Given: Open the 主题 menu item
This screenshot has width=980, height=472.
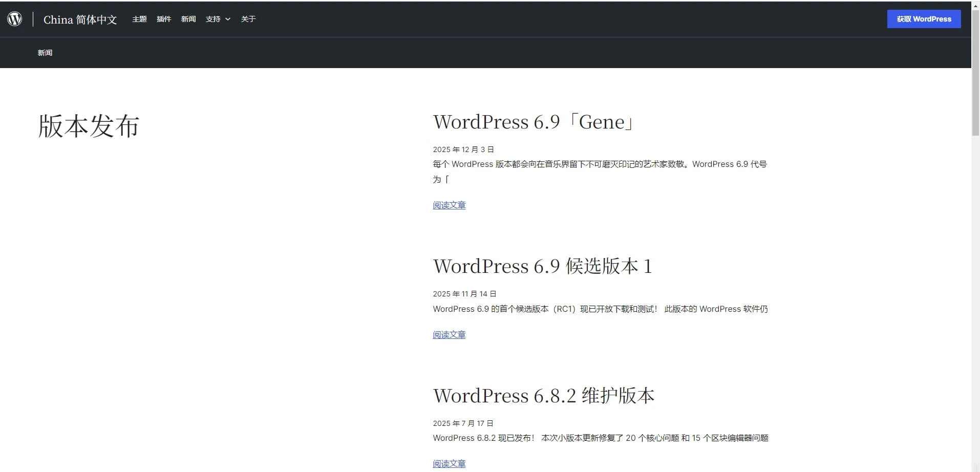Looking at the screenshot, I should point(139,19).
